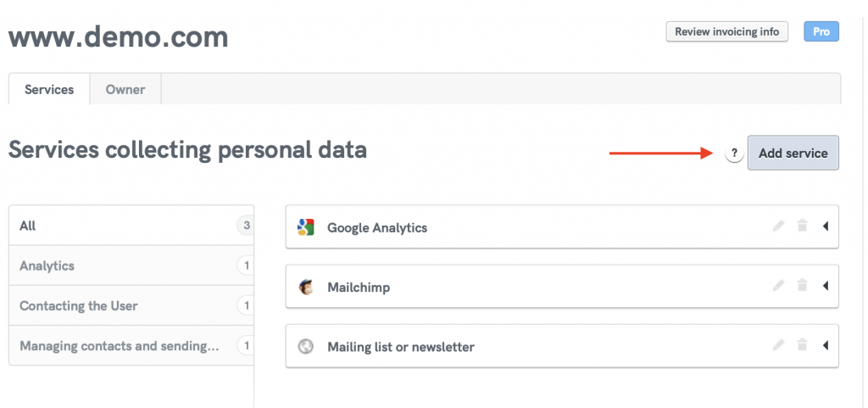Show Contacting the User category services

78,305
